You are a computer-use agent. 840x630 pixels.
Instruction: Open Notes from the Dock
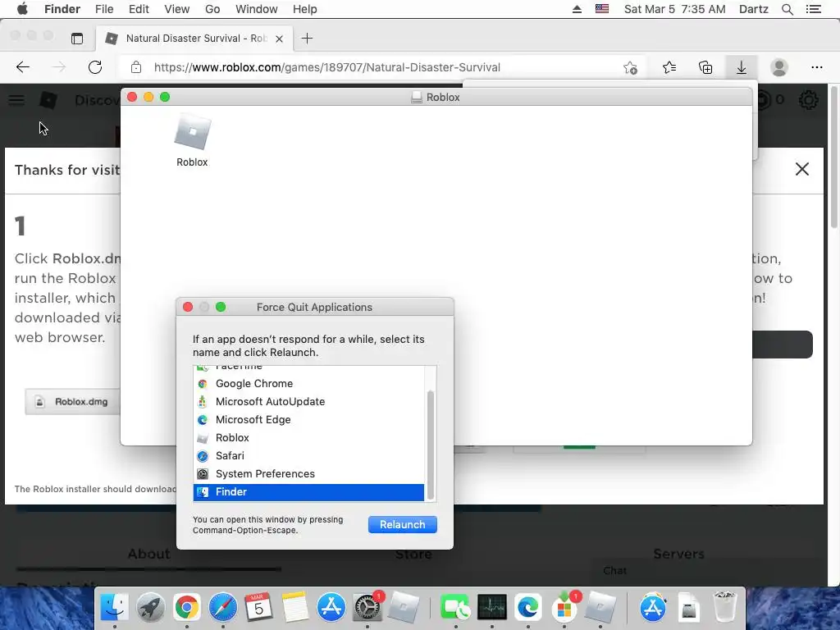pos(295,608)
